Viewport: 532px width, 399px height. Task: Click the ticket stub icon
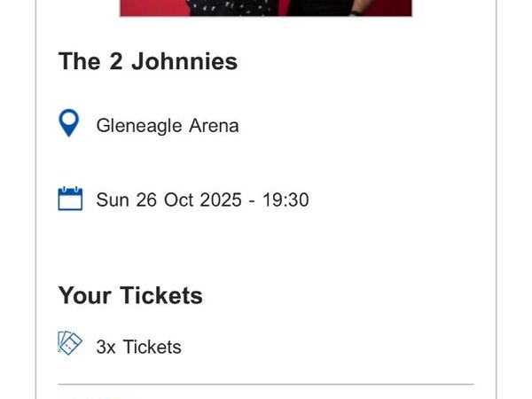tap(70, 344)
